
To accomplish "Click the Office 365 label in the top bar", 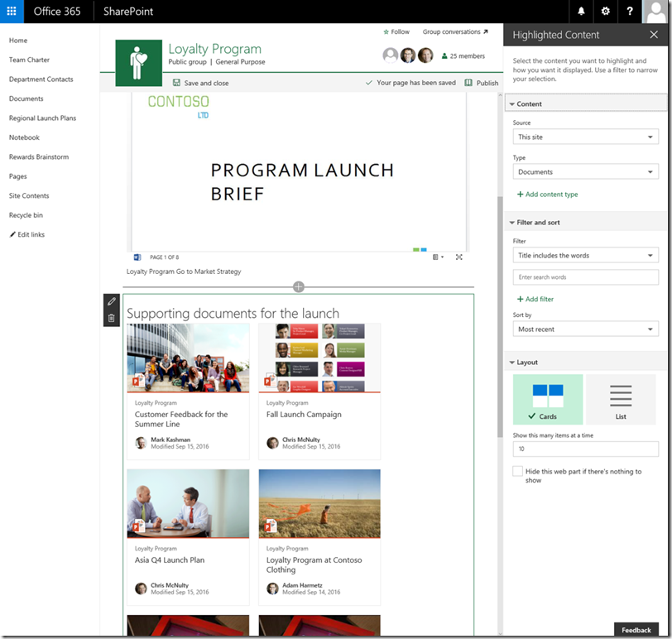I will pyautogui.click(x=57, y=12).
